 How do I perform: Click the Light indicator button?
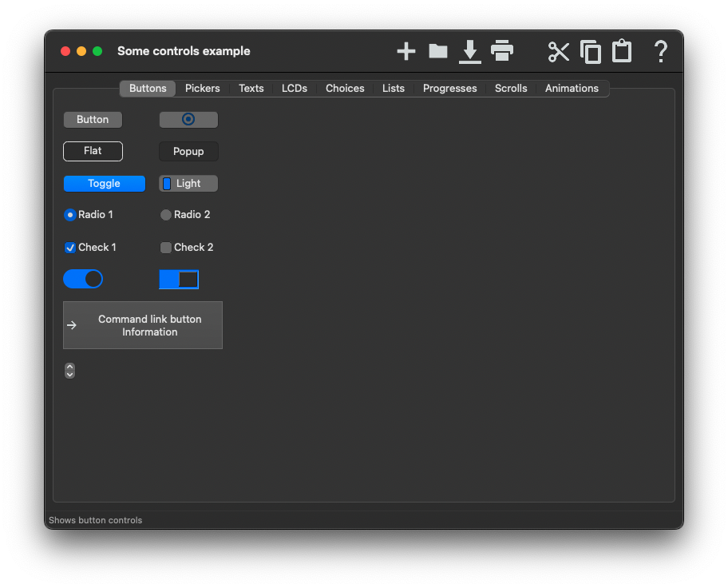[x=188, y=184]
